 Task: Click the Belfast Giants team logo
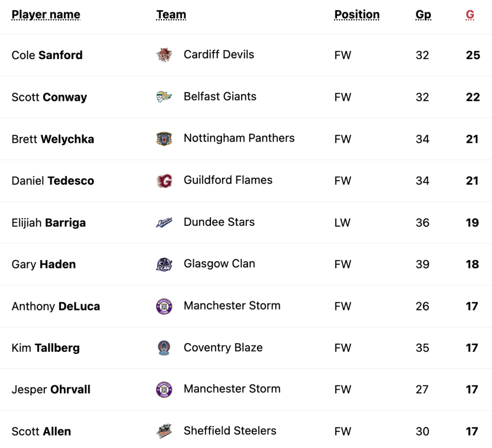click(164, 97)
